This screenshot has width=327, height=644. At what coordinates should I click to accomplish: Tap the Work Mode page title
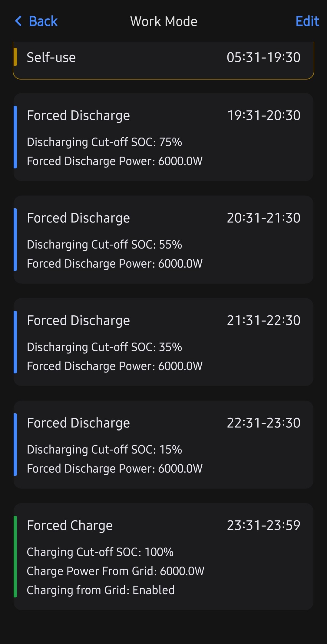163,21
